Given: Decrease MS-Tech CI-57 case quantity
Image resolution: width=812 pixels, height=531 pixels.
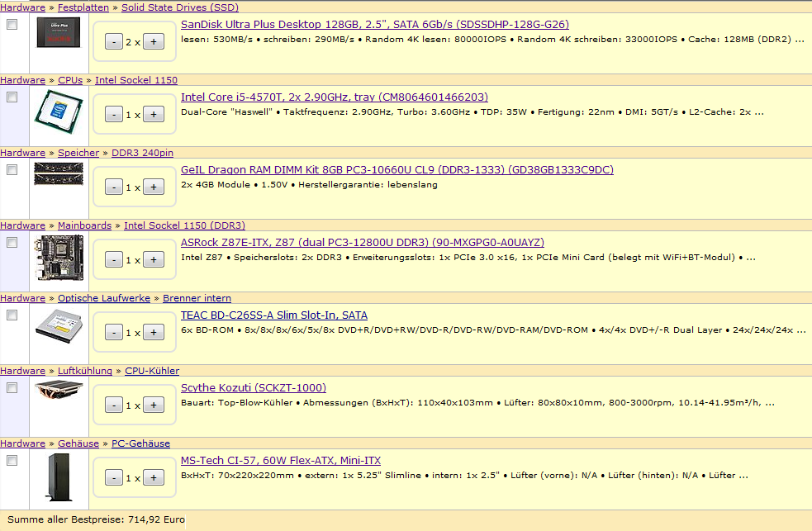Looking at the screenshot, I should [114, 478].
